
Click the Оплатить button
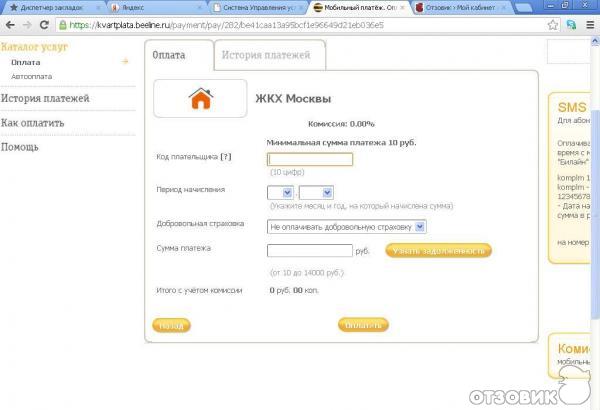(362, 325)
